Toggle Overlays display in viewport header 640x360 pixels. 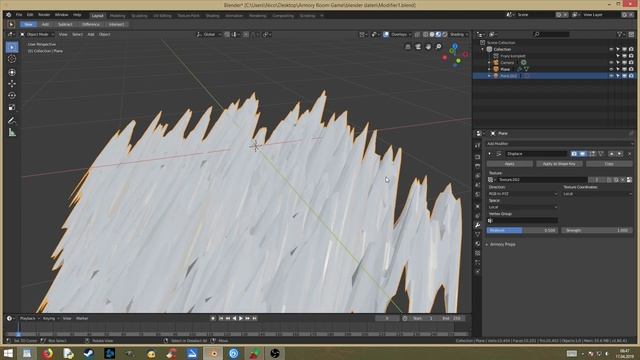pos(386,35)
